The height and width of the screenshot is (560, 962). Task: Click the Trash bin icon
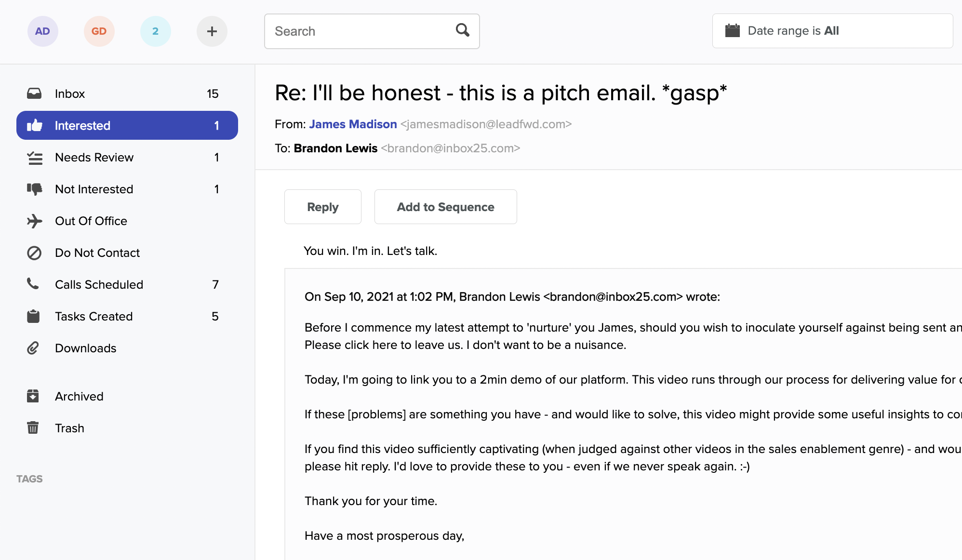(x=33, y=427)
